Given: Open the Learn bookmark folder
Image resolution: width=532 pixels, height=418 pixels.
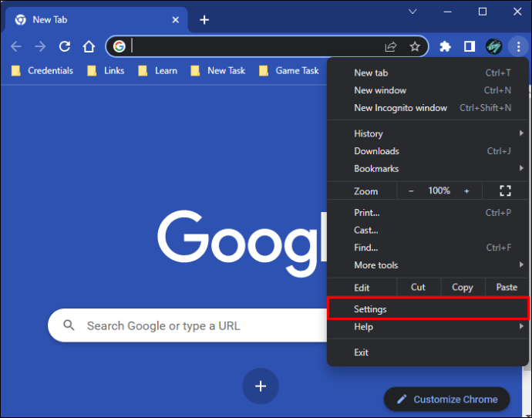Looking at the screenshot, I should coord(158,71).
